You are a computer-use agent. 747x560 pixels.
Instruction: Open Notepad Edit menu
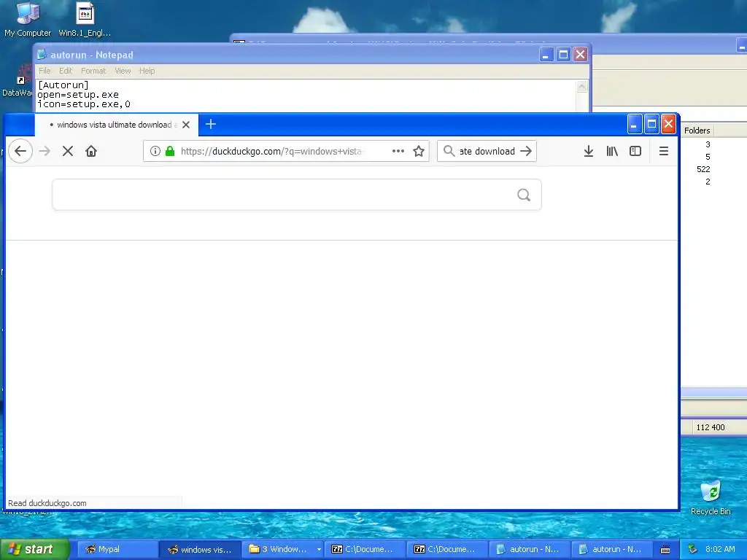[x=66, y=71]
